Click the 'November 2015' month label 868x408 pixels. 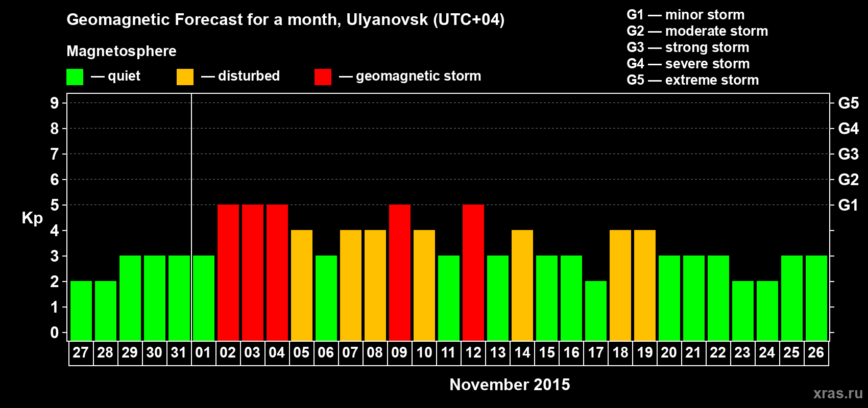tap(510, 385)
